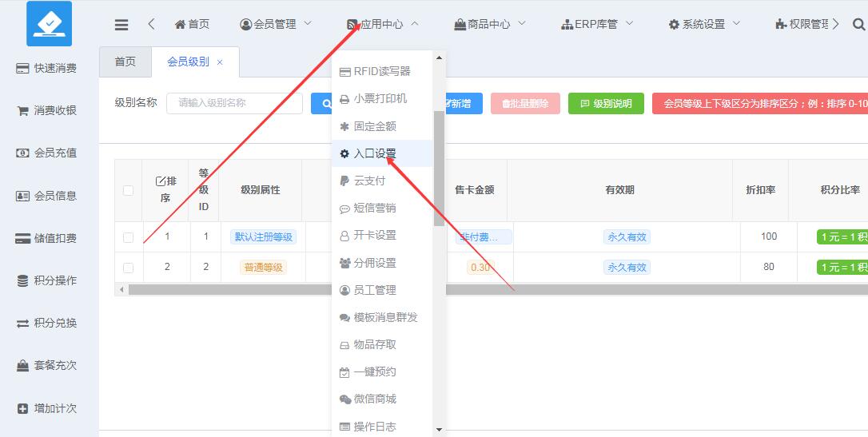Click the back arrow icon in top bar
This screenshot has width=868, height=437.
click(x=152, y=25)
